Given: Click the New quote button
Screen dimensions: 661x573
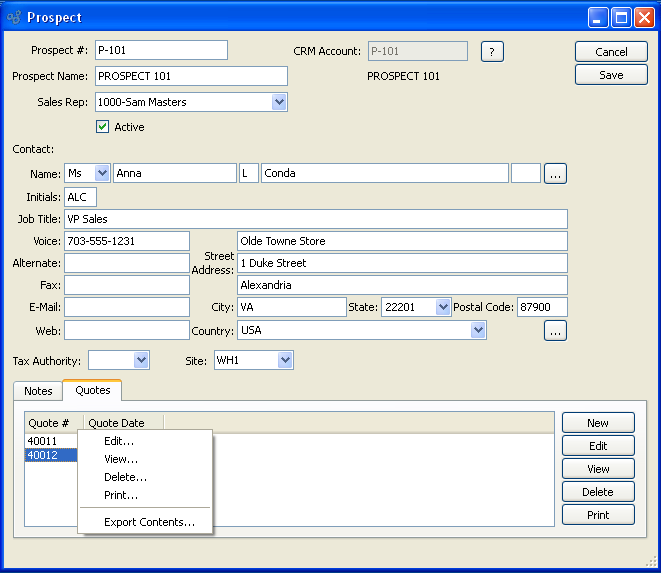Looking at the screenshot, I should tap(598, 423).
